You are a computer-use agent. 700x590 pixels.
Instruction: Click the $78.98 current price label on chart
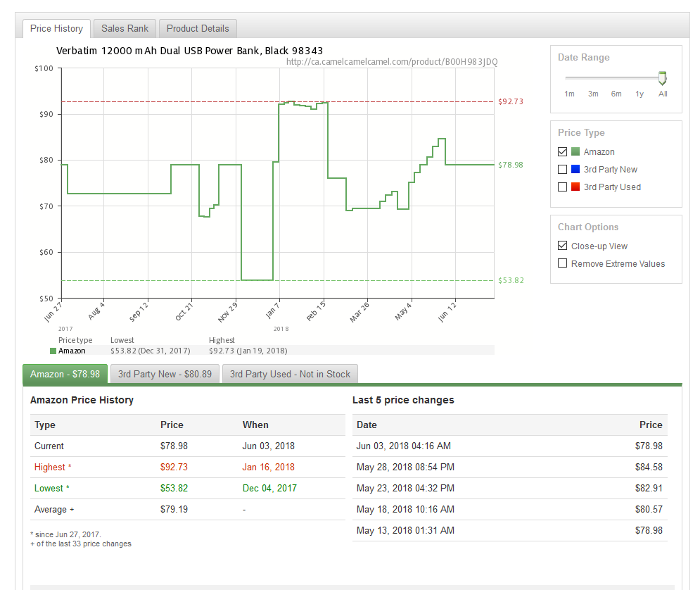[511, 165]
